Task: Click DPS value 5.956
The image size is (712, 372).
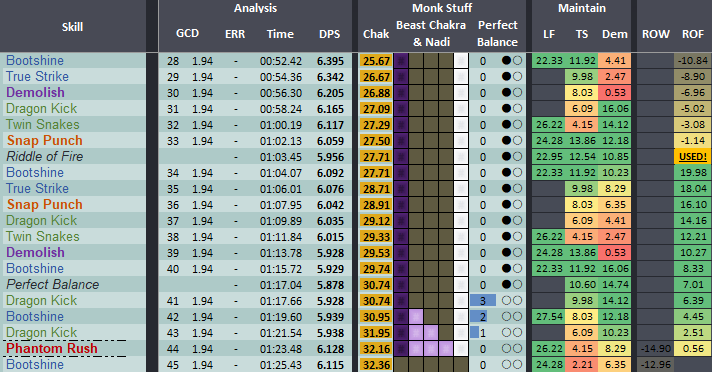Action: [330, 157]
